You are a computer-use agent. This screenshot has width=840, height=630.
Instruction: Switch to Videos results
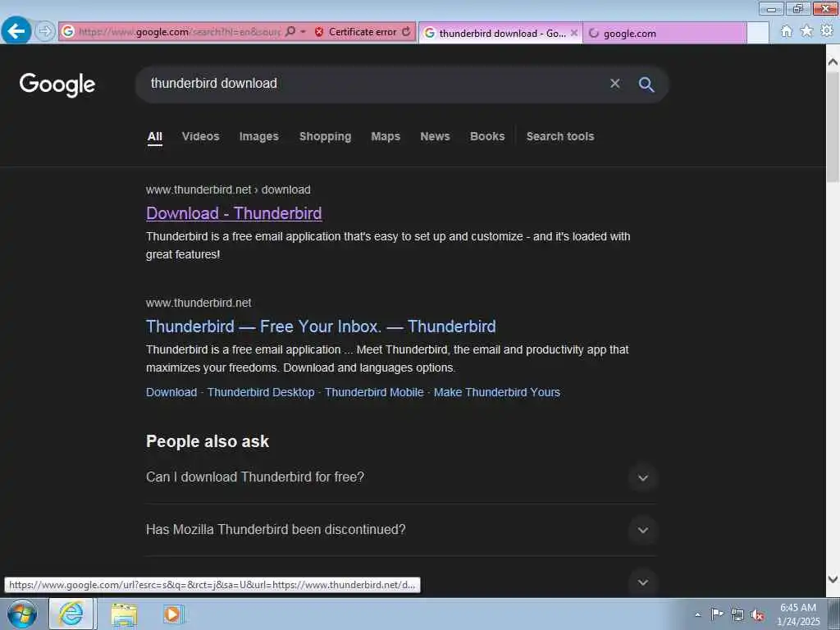point(200,137)
